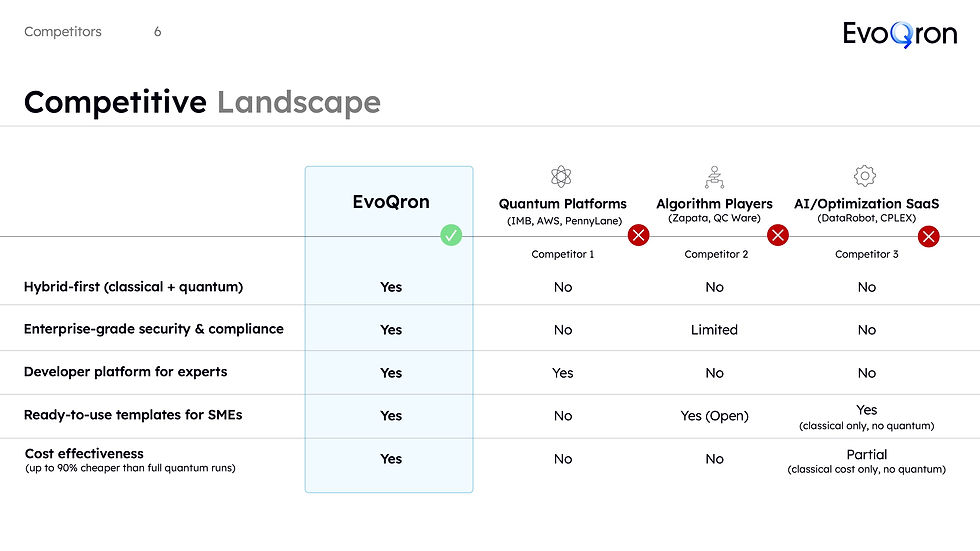Viewport: 980px width, 551px height.
Task: Click the Enterprise-grade security & compliance row label
Action: point(154,329)
